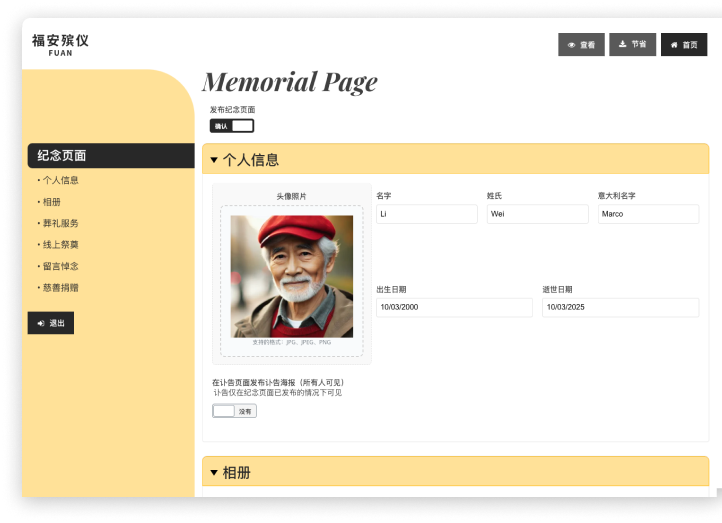Click the 姓氏 field containing Wei
The width and height of the screenshot is (722, 523).
click(x=537, y=214)
